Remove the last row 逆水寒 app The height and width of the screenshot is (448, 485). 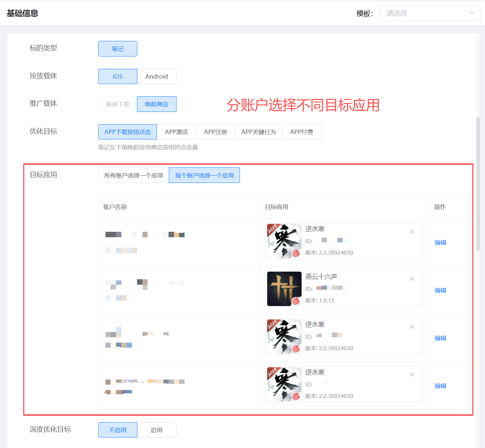[412, 374]
